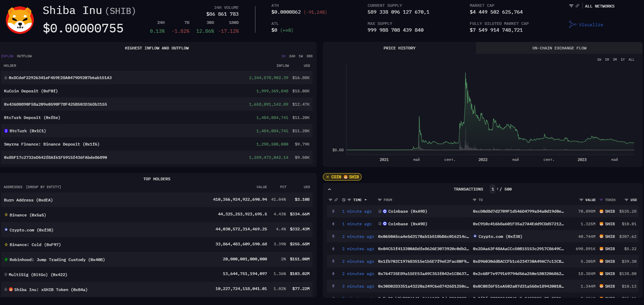The height and width of the screenshot is (305, 644).
Task: Click the filter icon next to FROM column
Action: (380, 200)
